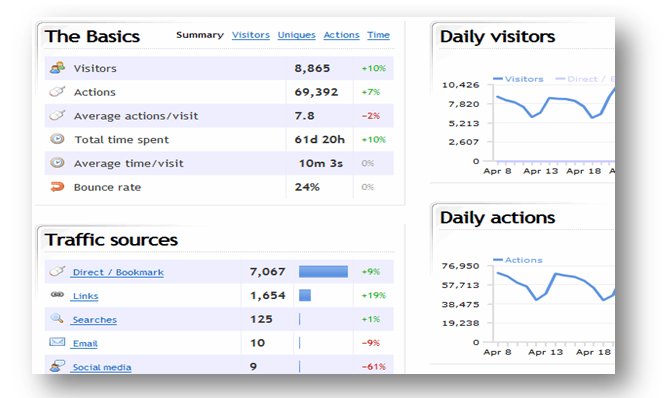
Task: Click the 8,865 visitors value
Action: pos(312,68)
